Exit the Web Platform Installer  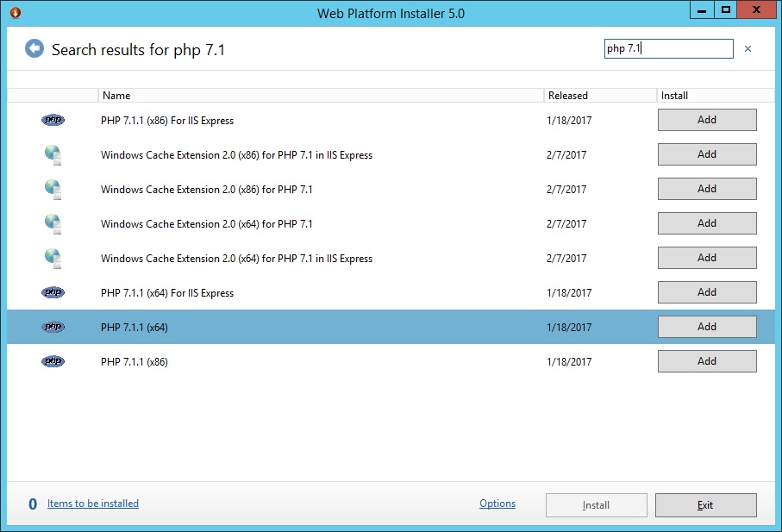705,505
